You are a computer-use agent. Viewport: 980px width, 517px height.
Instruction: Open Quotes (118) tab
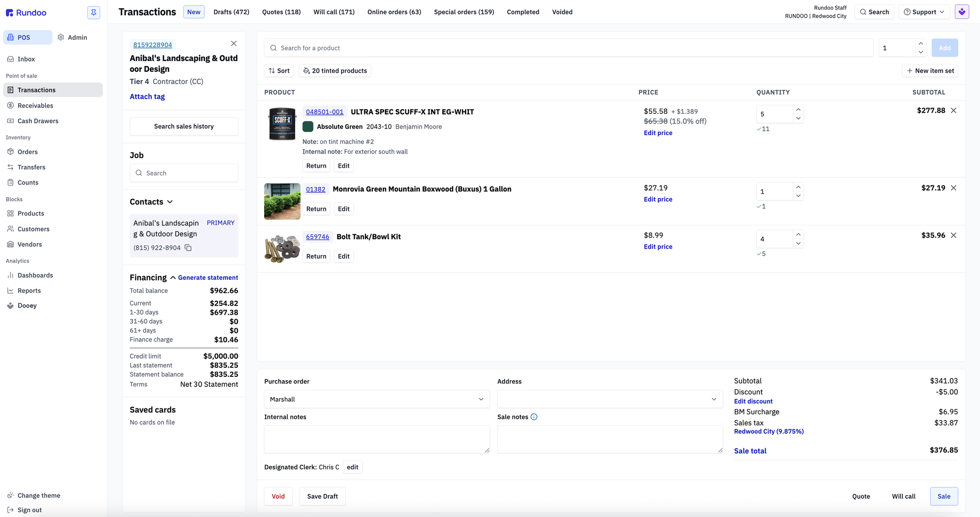281,12
